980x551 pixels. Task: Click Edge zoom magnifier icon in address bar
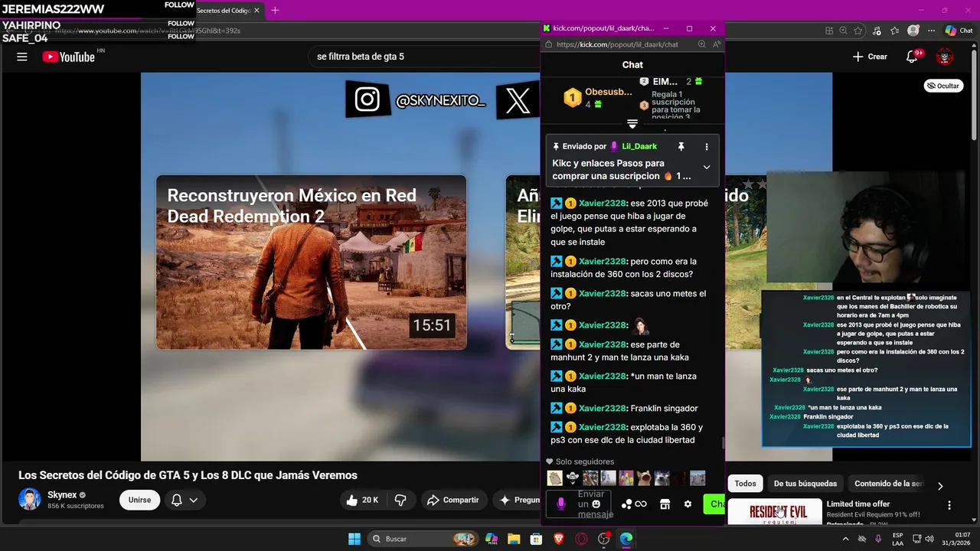843,31
